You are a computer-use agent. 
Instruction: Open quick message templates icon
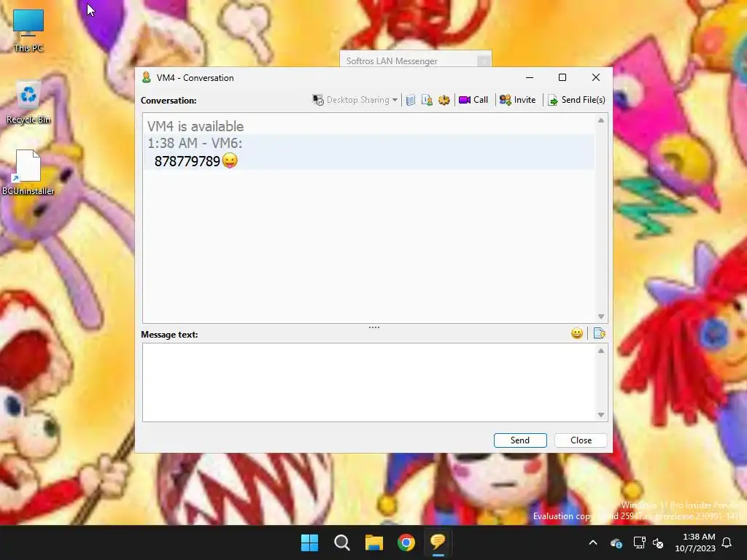pyautogui.click(x=600, y=333)
